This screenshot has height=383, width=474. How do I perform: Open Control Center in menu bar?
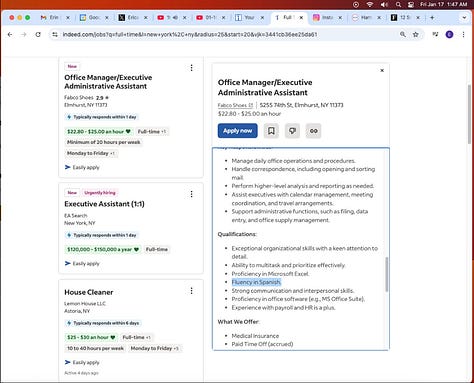click(411, 4)
